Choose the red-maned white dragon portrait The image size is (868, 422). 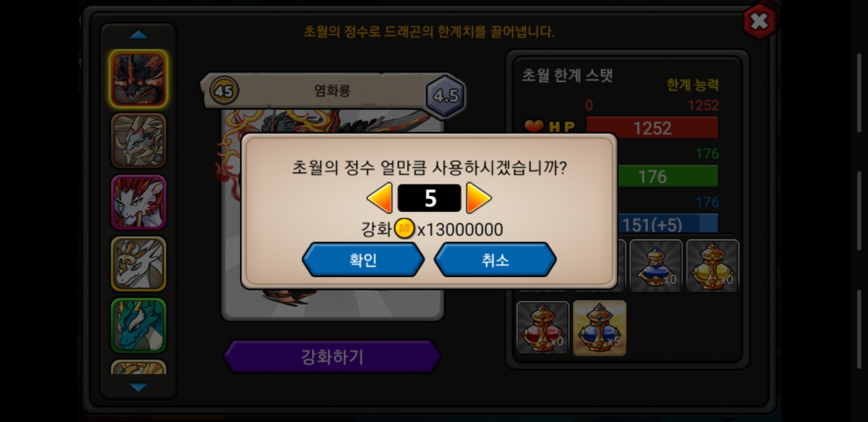[x=139, y=202]
